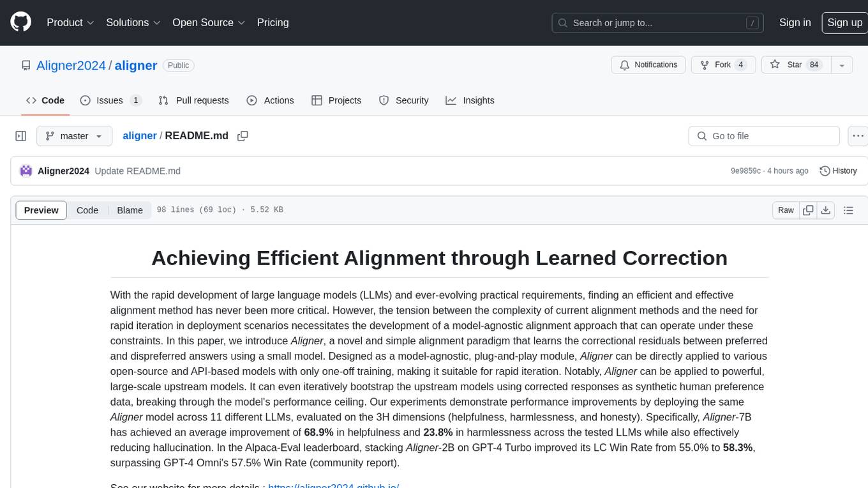Screen dimensions: 868x488
Task: Click the Sign in link
Action: [x=795, y=22]
